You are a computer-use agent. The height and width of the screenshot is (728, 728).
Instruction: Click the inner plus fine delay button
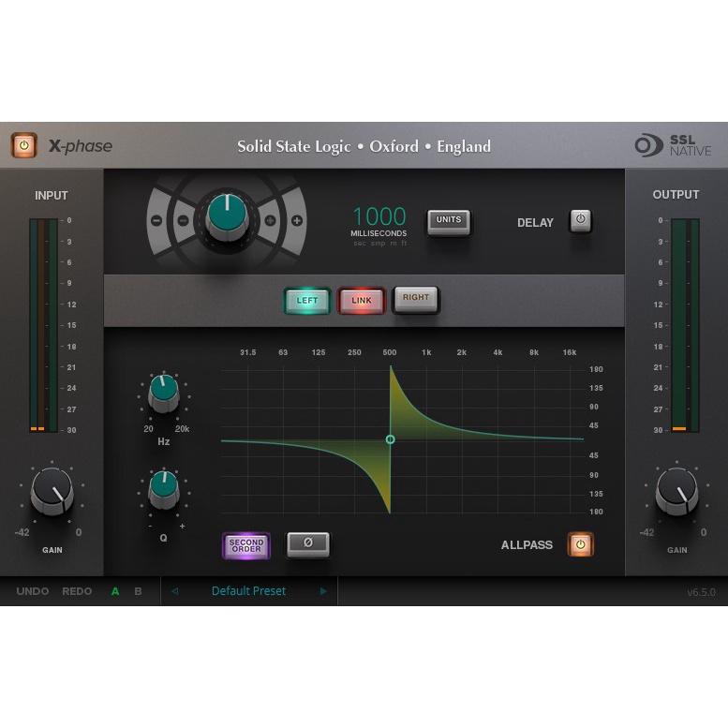pyautogui.click(x=271, y=221)
